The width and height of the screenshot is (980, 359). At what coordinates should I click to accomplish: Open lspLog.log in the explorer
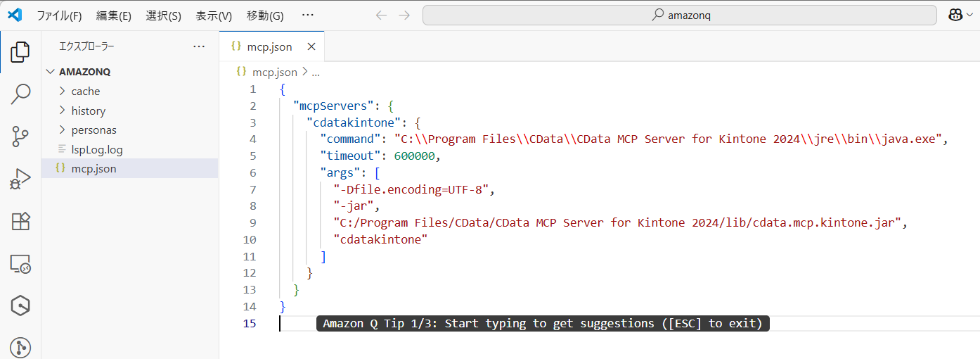coord(96,149)
